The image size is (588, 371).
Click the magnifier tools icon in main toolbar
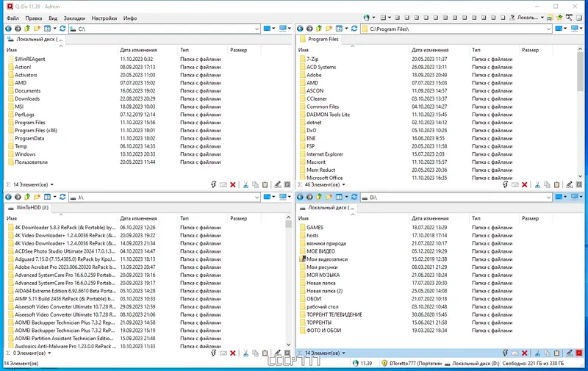click(569, 18)
